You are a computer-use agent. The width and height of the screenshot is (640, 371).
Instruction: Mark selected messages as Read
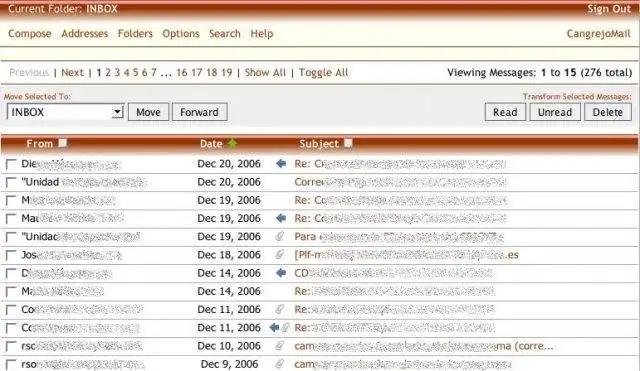pos(505,112)
